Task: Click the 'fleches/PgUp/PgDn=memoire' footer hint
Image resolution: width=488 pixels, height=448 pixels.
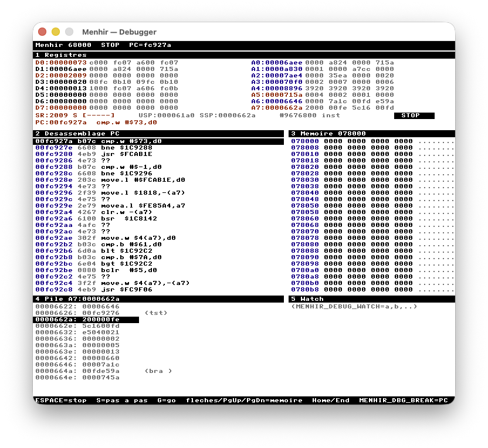Action: coord(244,401)
